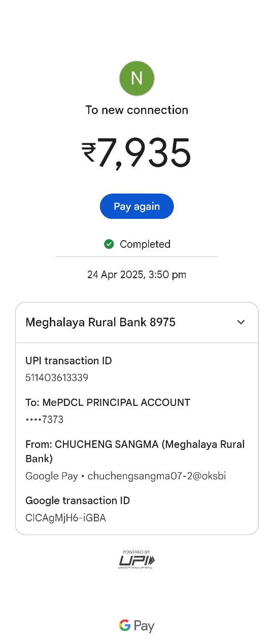
Task: Click the Google transaction ID CICAgMjH6-iGBA
Action: point(65,518)
